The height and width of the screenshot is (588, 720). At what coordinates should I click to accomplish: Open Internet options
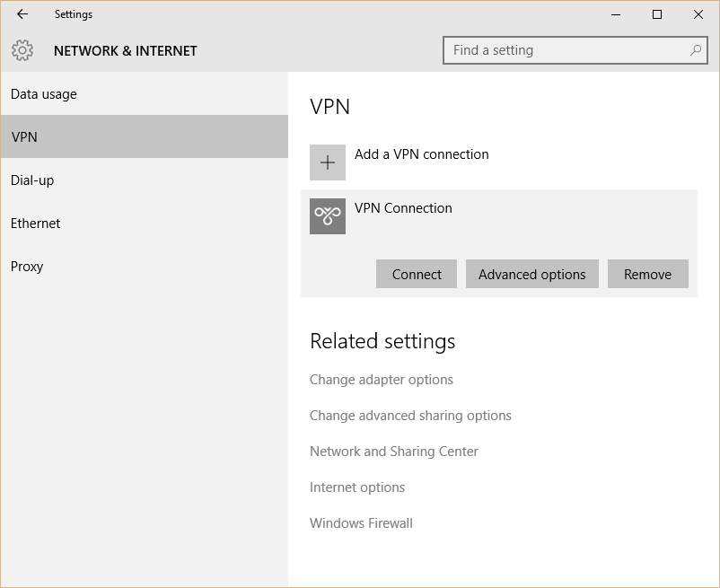point(356,487)
